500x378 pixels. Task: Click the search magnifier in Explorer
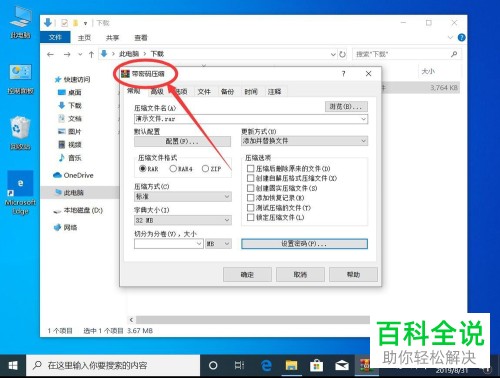[x=454, y=54]
